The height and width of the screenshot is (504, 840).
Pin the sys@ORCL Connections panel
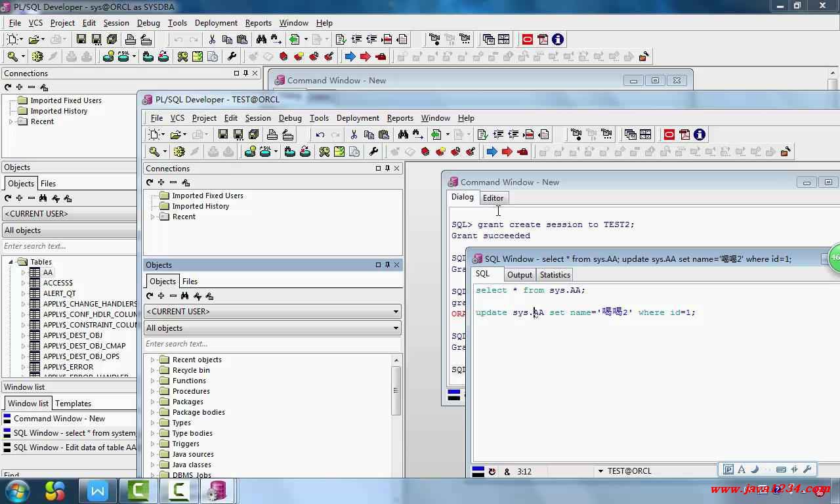pos(245,73)
